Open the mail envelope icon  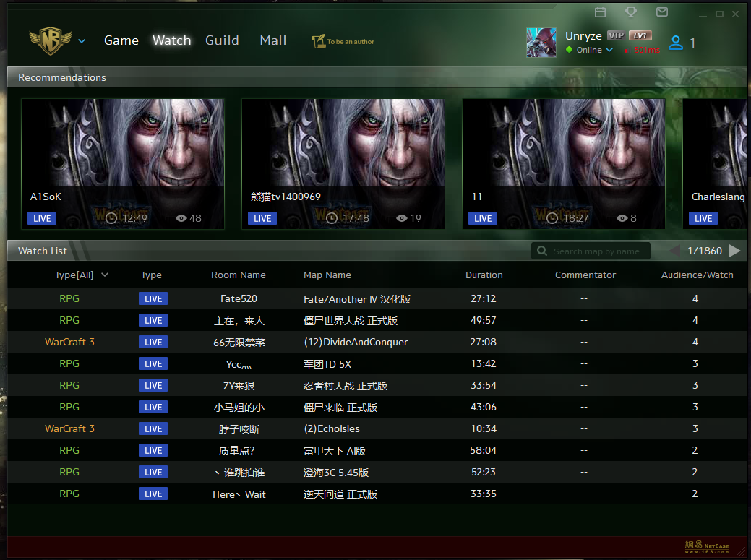pyautogui.click(x=662, y=12)
